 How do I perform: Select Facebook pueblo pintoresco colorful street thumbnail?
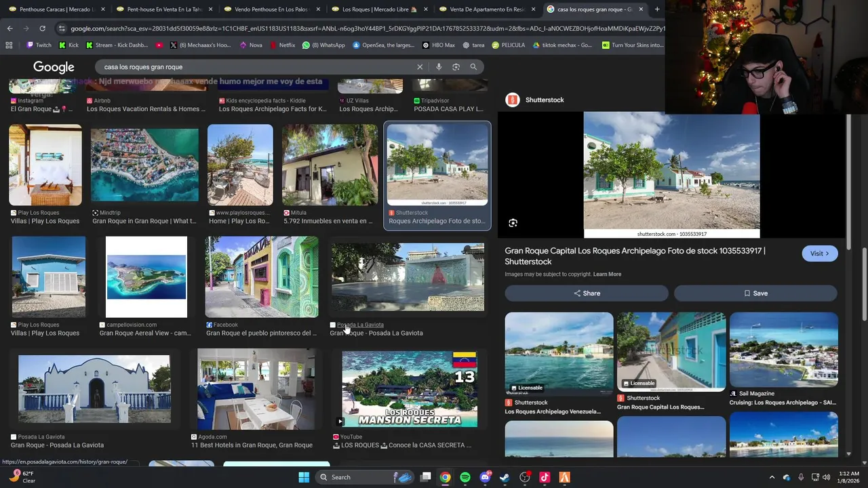click(x=262, y=277)
